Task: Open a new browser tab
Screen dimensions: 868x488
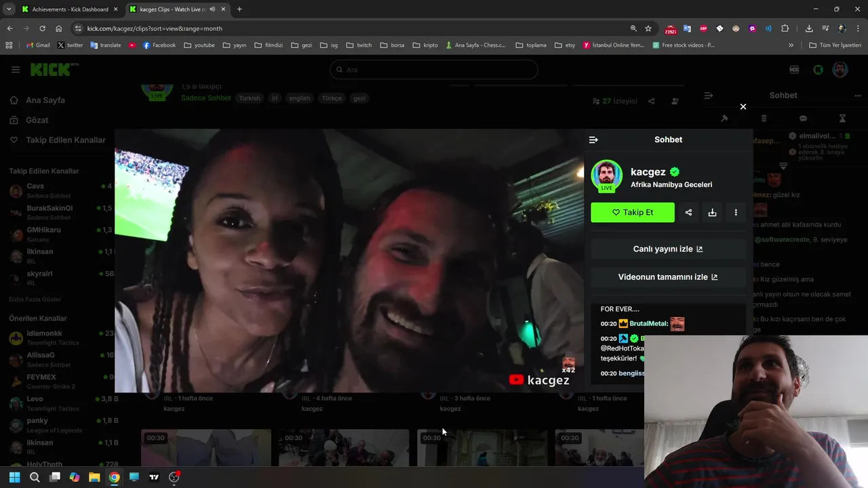Action: coord(239,9)
